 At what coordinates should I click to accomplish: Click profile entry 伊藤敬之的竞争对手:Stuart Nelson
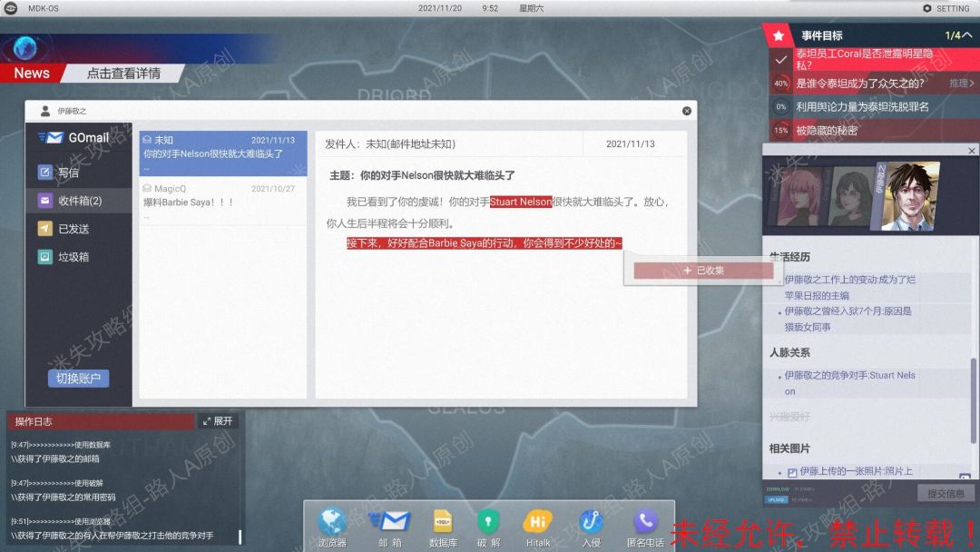(850, 383)
